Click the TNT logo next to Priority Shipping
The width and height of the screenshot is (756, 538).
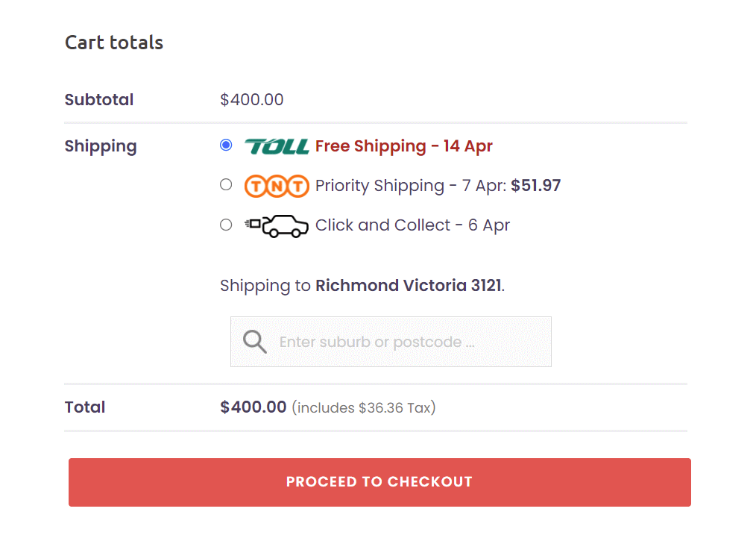(277, 186)
